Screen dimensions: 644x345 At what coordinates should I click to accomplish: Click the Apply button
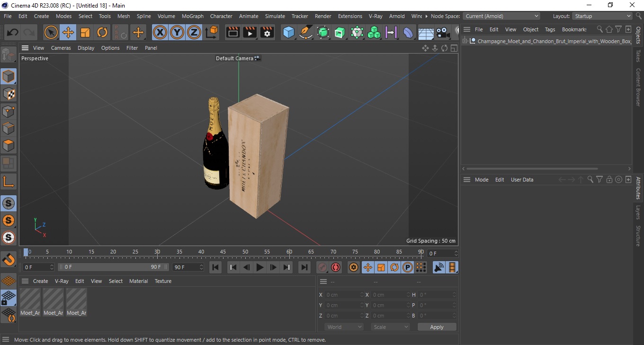[x=437, y=327]
